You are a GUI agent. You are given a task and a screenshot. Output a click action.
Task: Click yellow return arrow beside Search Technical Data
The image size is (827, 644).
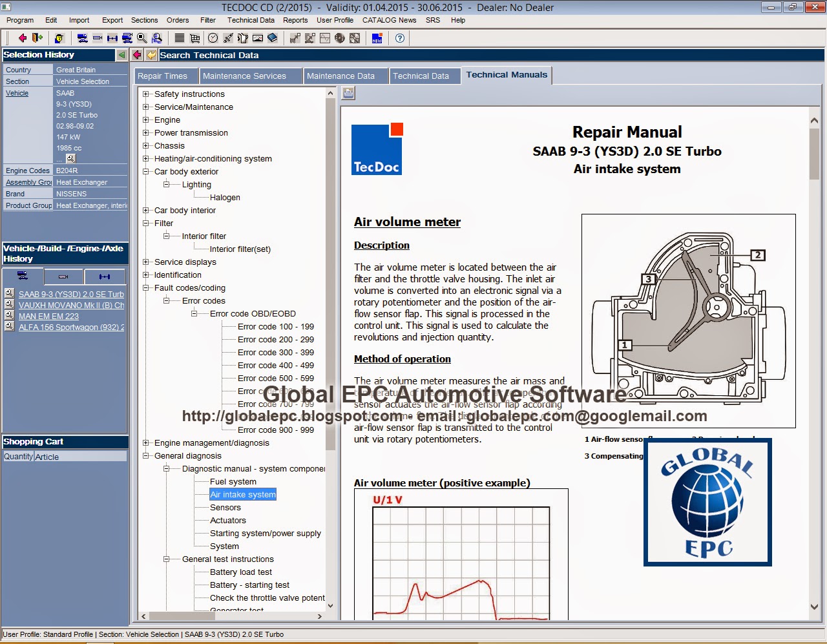click(x=151, y=55)
